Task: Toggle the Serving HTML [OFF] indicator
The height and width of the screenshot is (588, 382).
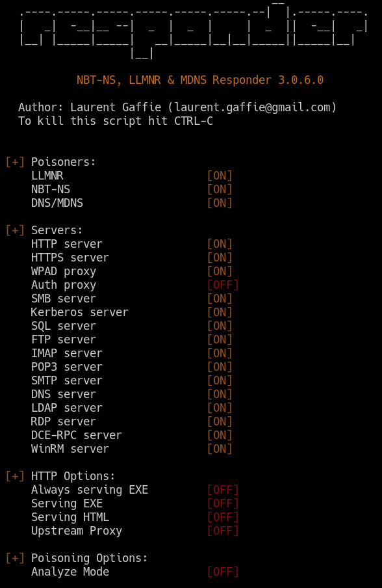Action: (223, 517)
